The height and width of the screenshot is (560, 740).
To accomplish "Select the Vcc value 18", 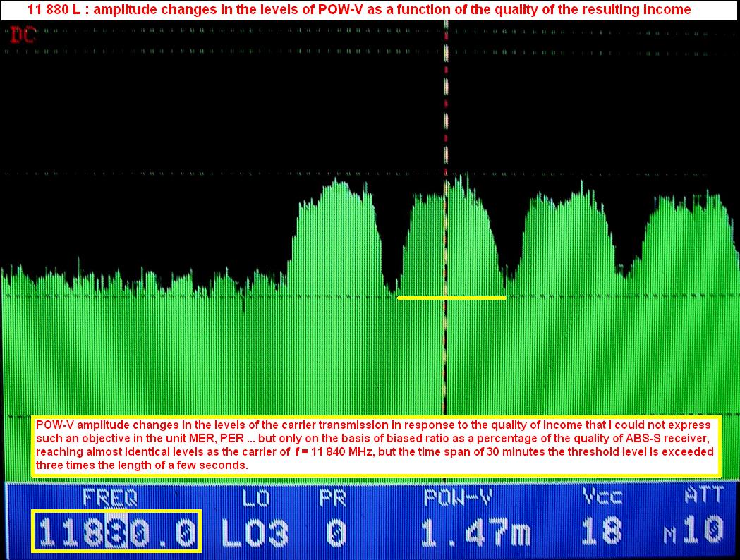I will (x=602, y=531).
